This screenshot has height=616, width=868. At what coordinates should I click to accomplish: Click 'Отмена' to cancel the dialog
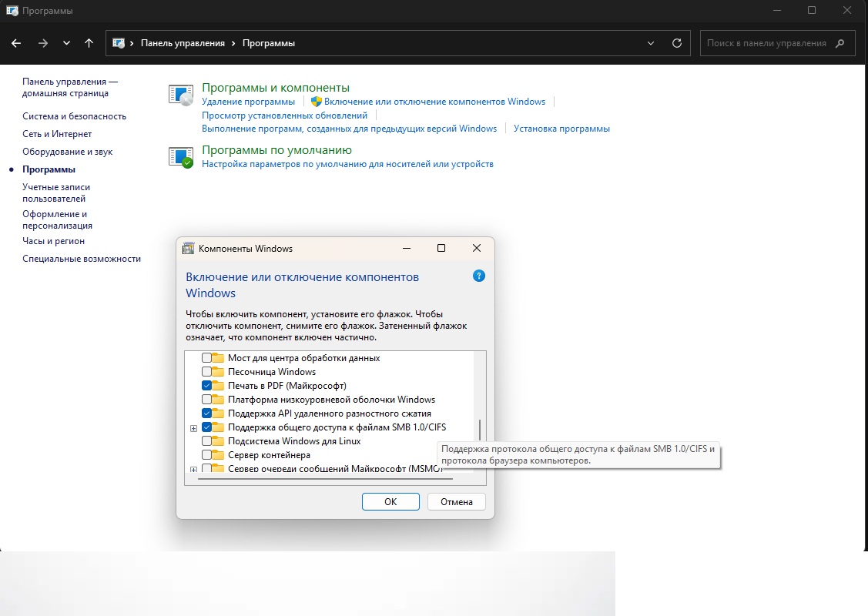coord(457,501)
